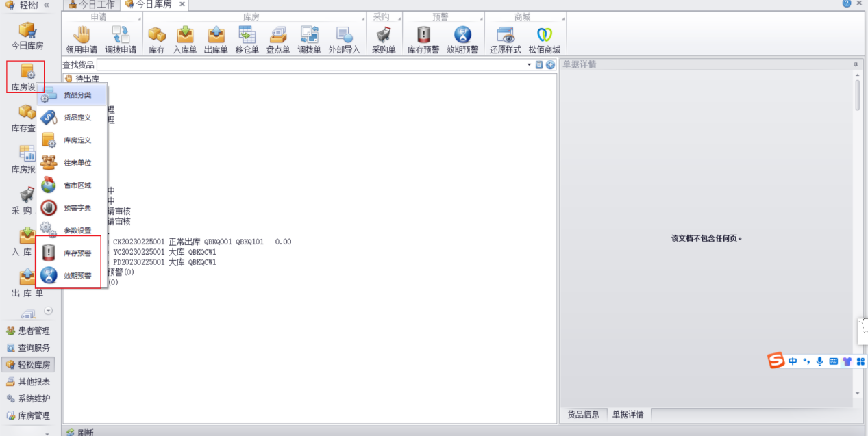Image resolution: width=868 pixels, height=436 pixels.
Task: Open 调拨单 in the ribbon
Action: pos(309,40)
